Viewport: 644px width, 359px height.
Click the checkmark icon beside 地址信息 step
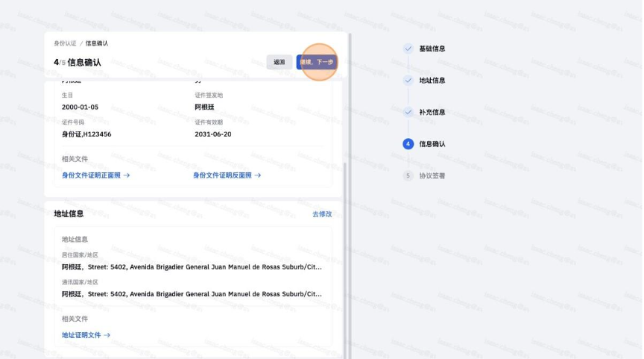(408, 81)
